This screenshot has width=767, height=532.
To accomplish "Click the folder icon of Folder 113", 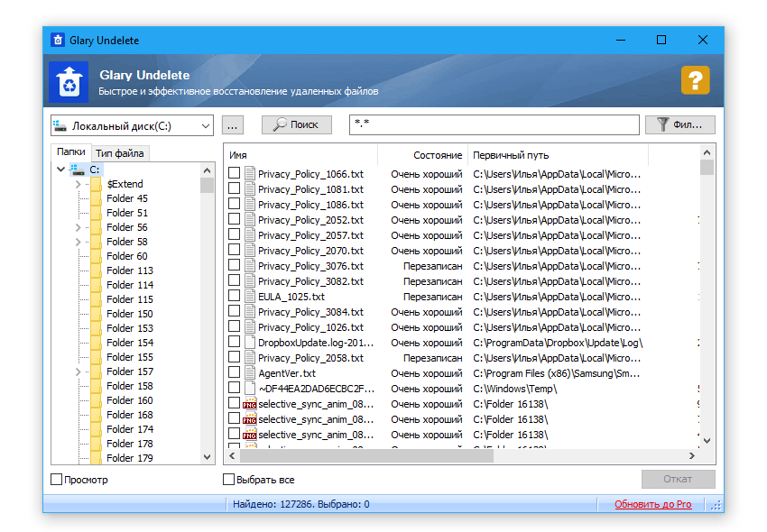I will pyautogui.click(x=96, y=271).
